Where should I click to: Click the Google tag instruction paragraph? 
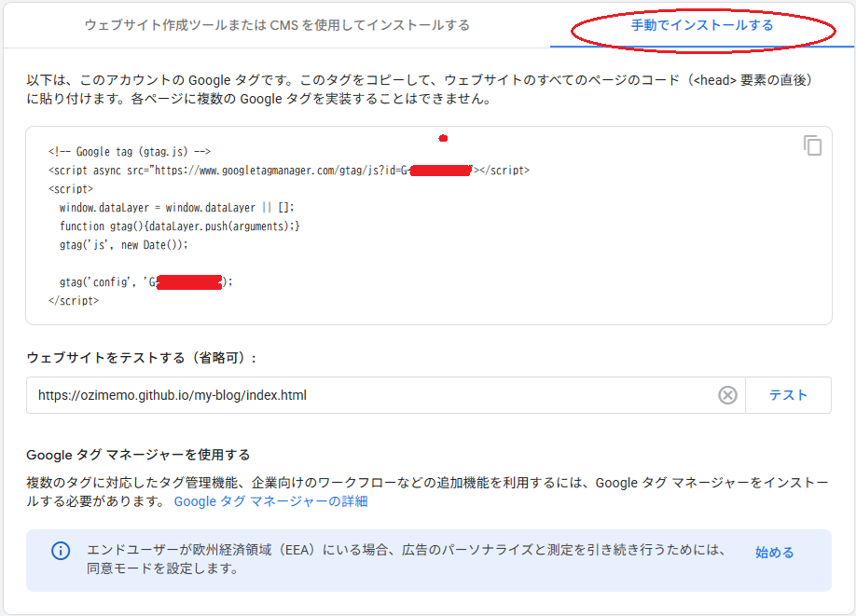[420, 89]
